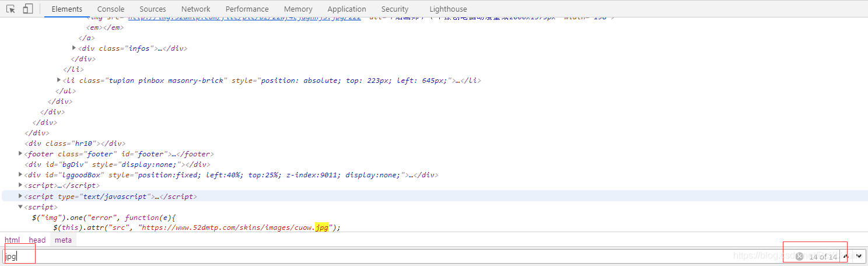
Task: Open the Performance tab
Action: click(x=247, y=9)
